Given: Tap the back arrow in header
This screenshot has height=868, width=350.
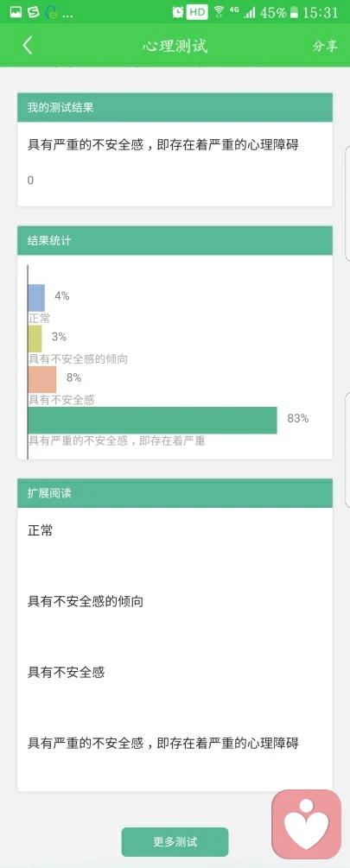Looking at the screenshot, I should pos(27,46).
